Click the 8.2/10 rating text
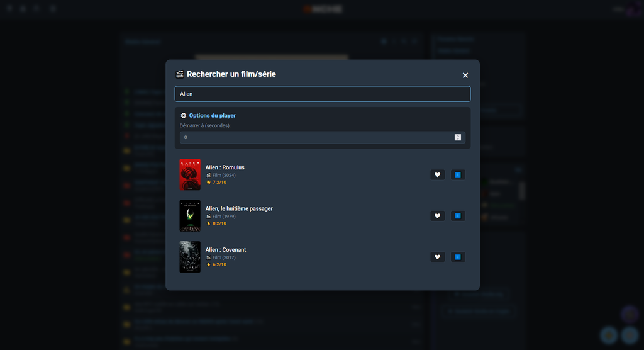Viewport: 644px width, 350px height. (219, 223)
